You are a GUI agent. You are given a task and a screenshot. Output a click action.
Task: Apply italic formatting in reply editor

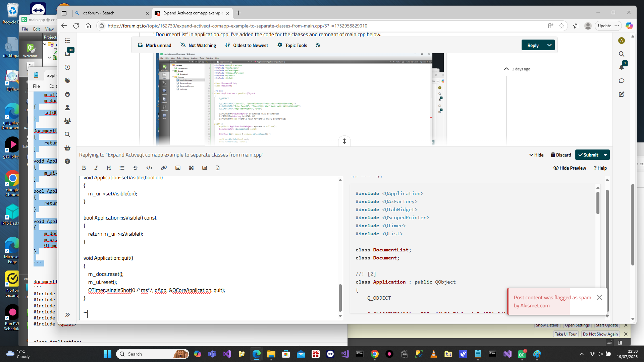tap(96, 168)
